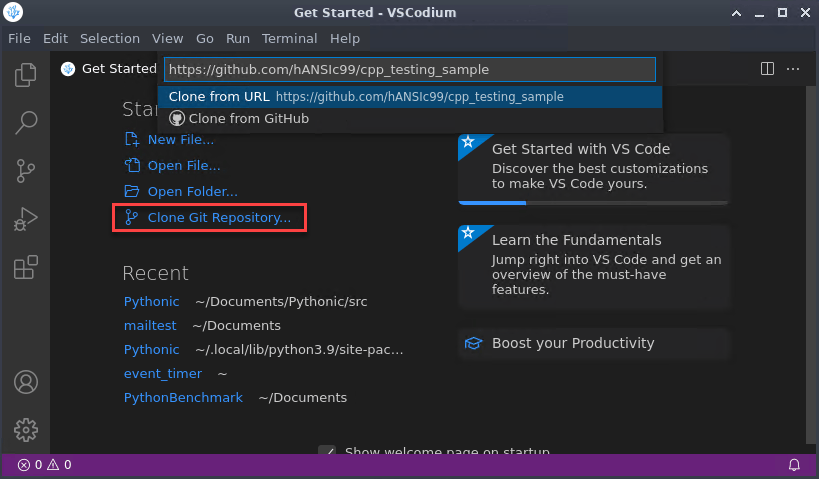The height and width of the screenshot is (479, 819).
Task: Open the editor More Actions ellipsis
Action: (x=793, y=69)
